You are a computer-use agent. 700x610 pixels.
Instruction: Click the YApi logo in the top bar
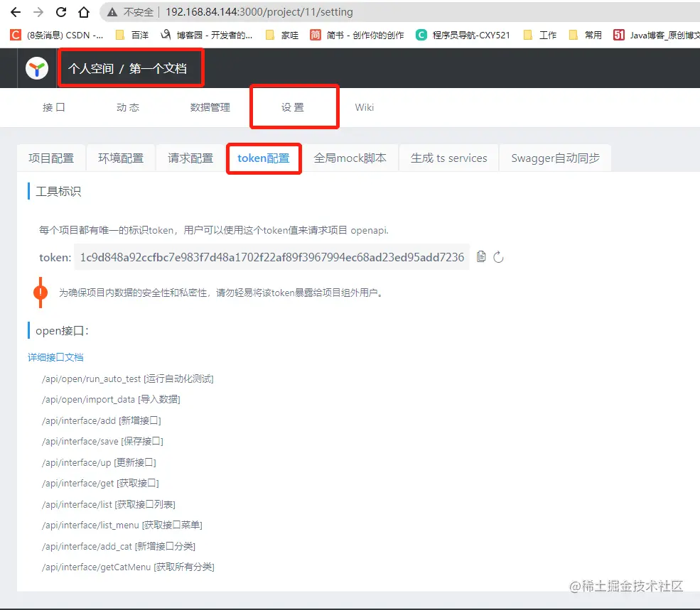(36, 68)
